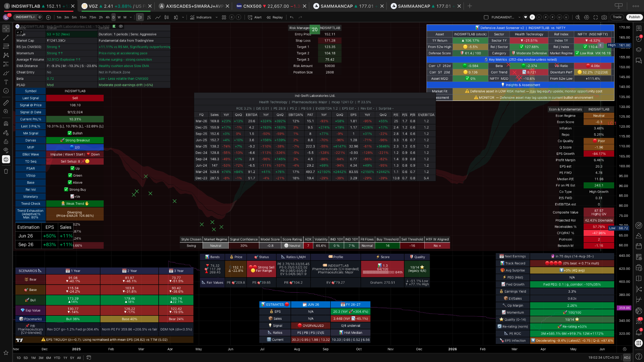This screenshot has width=644, height=362.
Task: Open chart settings hexagon icon
Action: click(x=586, y=17)
